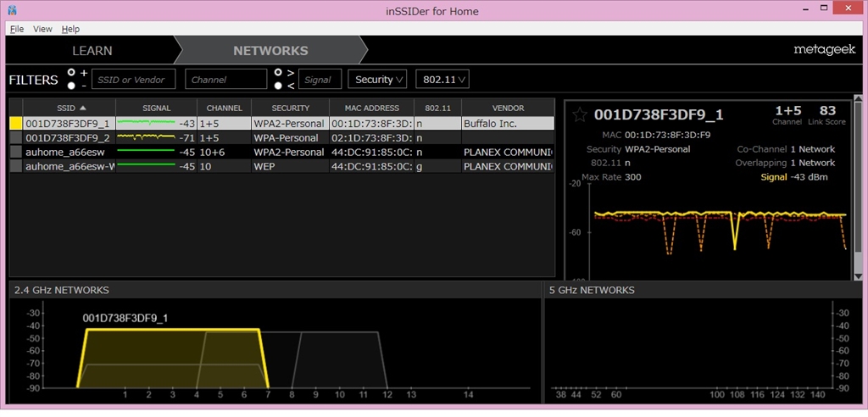The image size is (868, 417).
Task: Click the metageek logo
Action: [824, 50]
